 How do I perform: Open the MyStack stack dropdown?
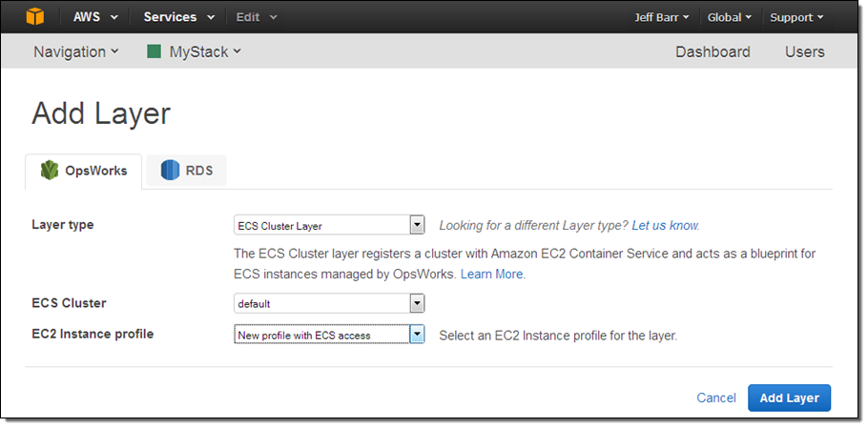(x=204, y=51)
